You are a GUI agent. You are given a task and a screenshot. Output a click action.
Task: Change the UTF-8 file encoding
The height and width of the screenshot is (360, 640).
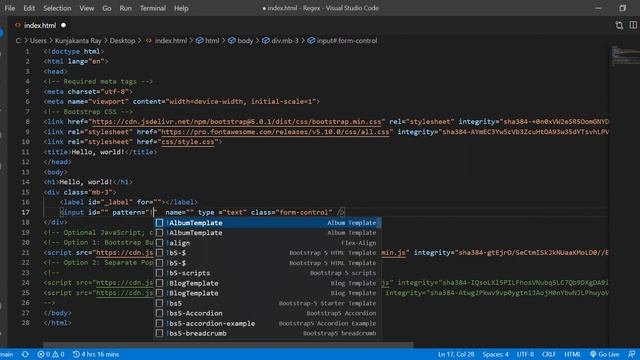pyautogui.click(x=525, y=354)
